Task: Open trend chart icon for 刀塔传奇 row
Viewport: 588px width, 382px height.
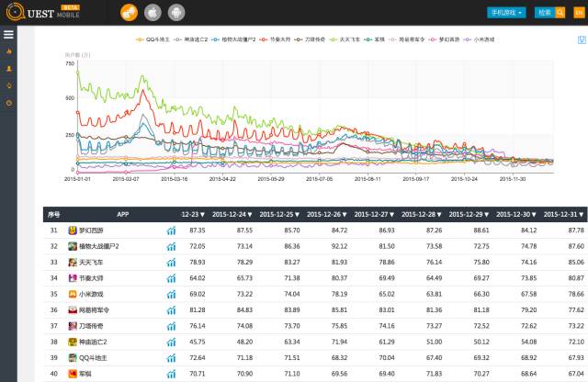Action: (172, 326)
